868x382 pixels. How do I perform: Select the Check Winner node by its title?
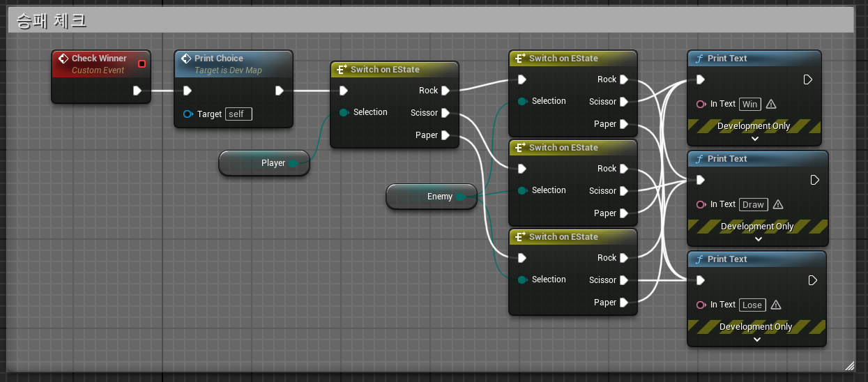click(99, 59)
